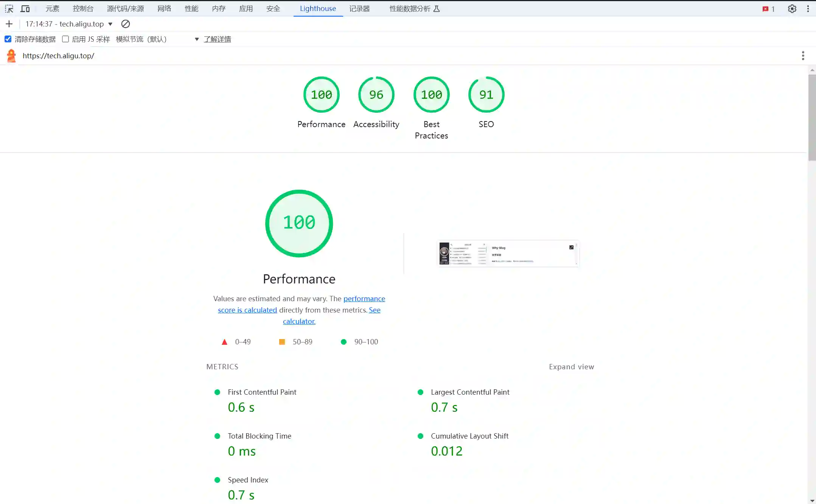Screen dimensions: 816x504
Task: Click Expand view for metrics
Action: pos(571,367)
